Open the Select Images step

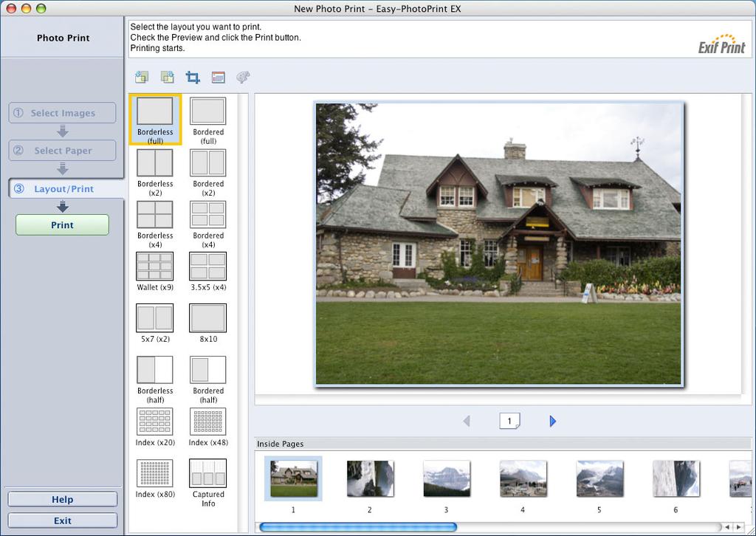[x=62, y=113]
